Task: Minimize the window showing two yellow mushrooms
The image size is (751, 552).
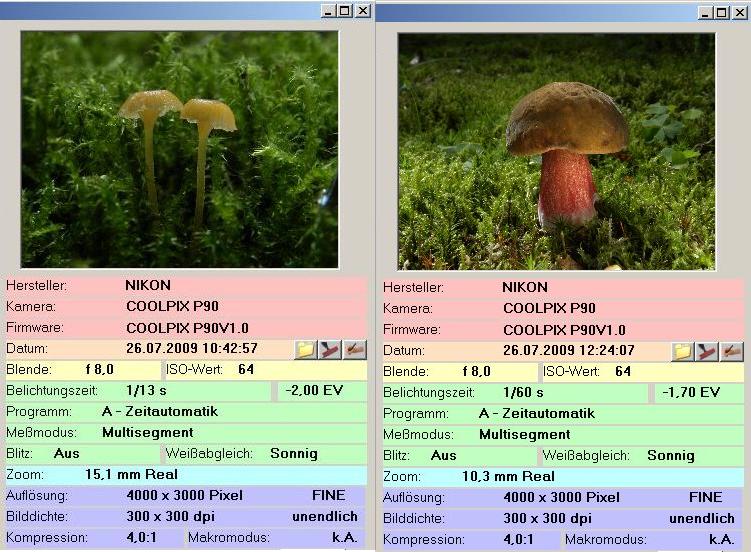Action: coord(328,10)
